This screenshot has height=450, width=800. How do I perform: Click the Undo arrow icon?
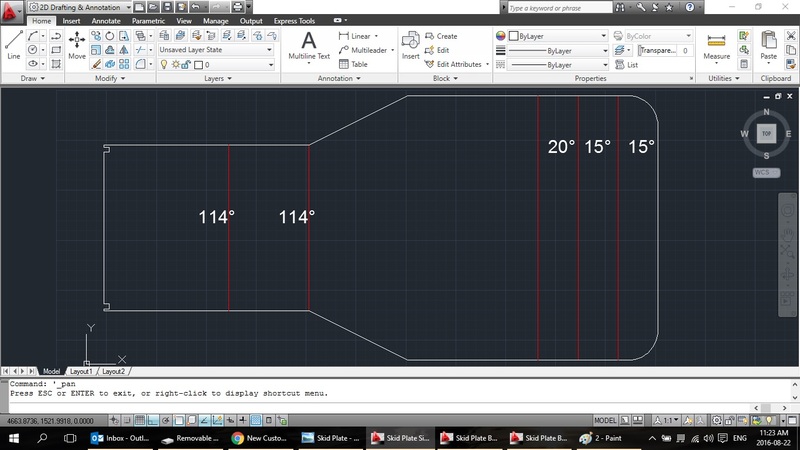tap(195, 7)
